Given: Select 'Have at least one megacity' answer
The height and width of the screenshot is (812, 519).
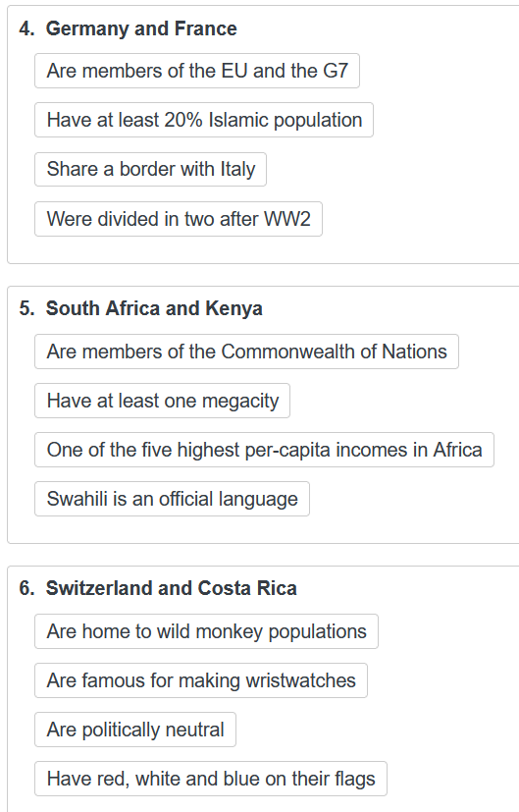Looking at the screenshot, I should [x=163, y=401].
